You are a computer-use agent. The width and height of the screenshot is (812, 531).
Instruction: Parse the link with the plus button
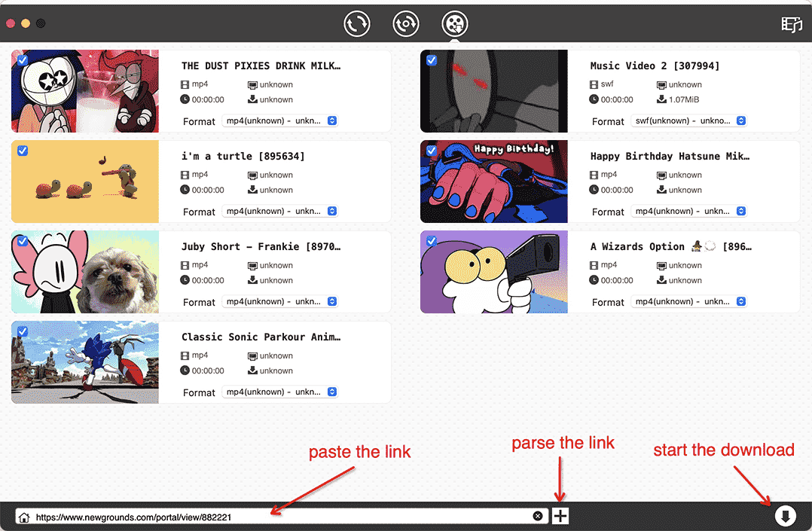[560, 516]
